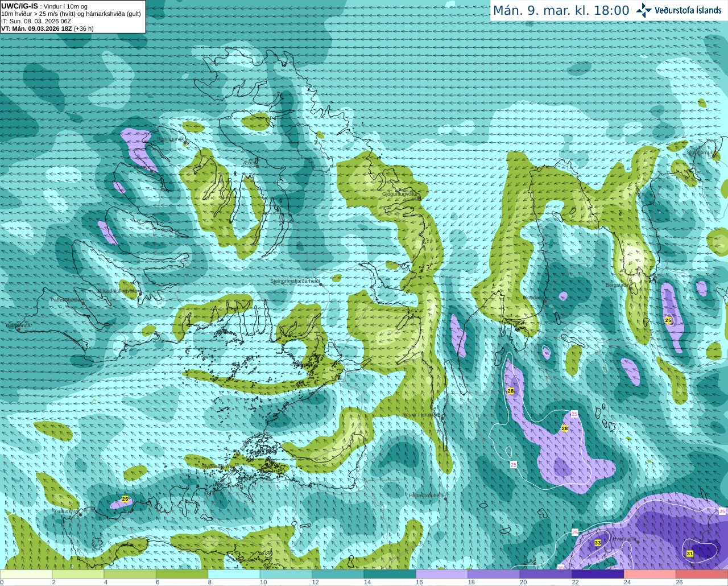Click the Veðurstofa Íslands name text
Screen dimensions: 728x586
coord(688,10)
